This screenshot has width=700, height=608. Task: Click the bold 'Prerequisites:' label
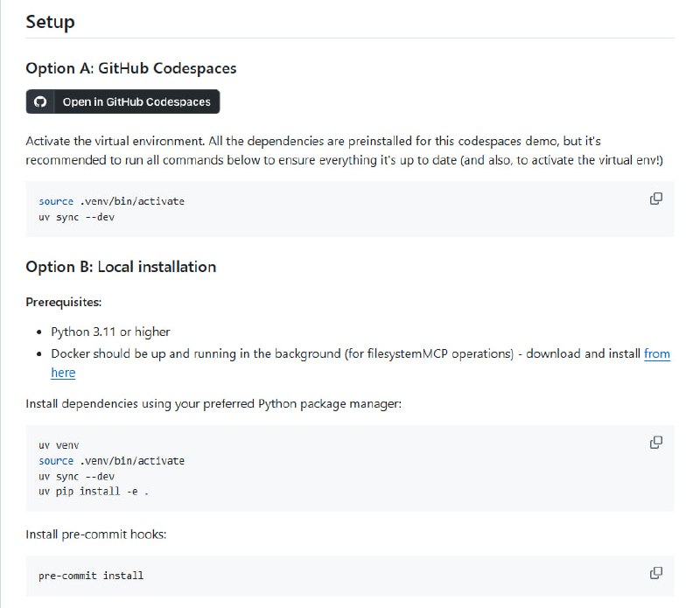(x=64, y=302)
